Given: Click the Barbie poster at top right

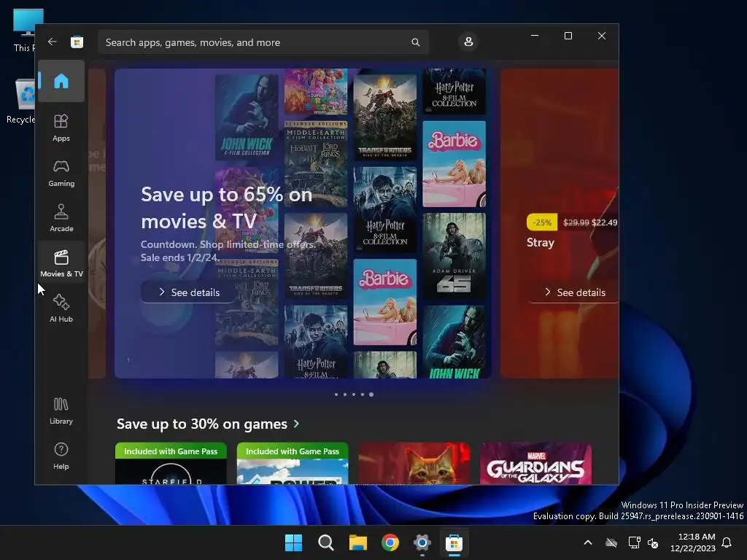Looking at the screenshot, I should (454, 164).
